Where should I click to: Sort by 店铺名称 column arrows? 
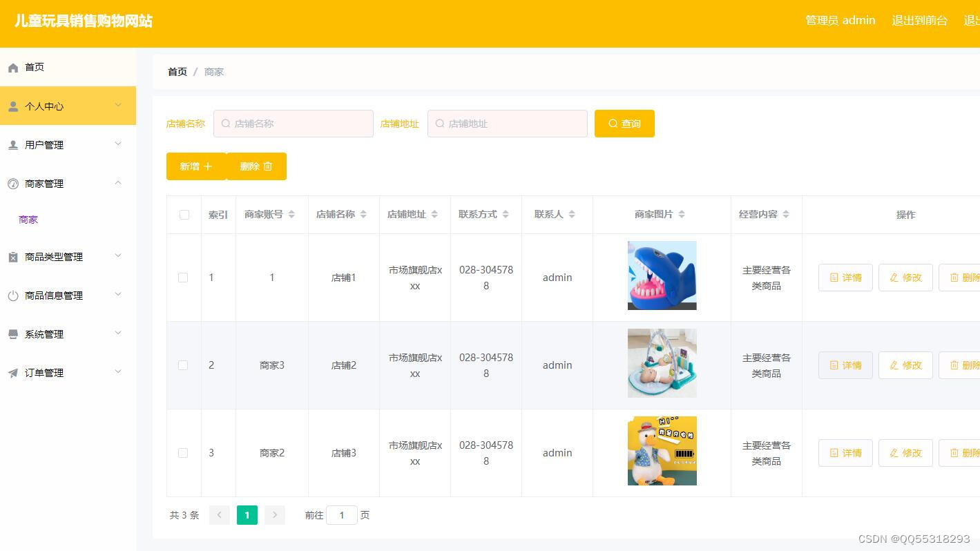pos(363,215)
